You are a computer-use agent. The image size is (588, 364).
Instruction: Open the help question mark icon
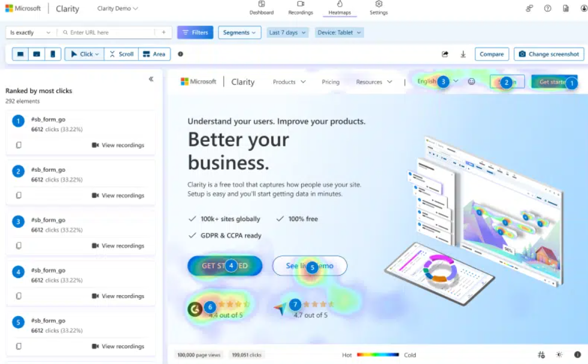coord(547,8)
